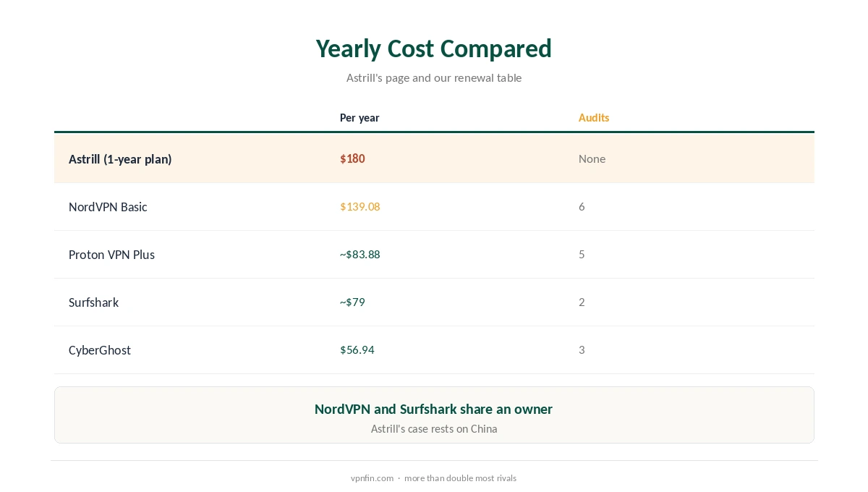Click the '3' audits value for CyberGhost
The height and width of the screenshot is (492, 868).
[582, 350]
